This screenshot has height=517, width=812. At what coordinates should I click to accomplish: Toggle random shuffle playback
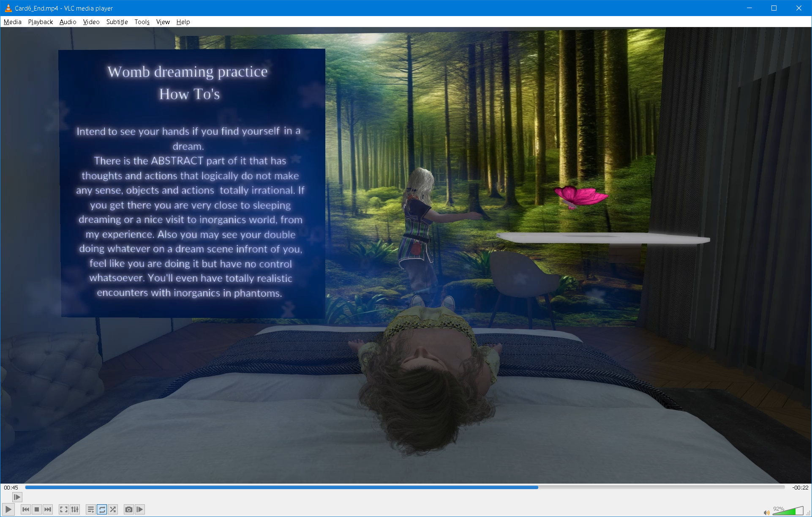[x=113, y=509]
